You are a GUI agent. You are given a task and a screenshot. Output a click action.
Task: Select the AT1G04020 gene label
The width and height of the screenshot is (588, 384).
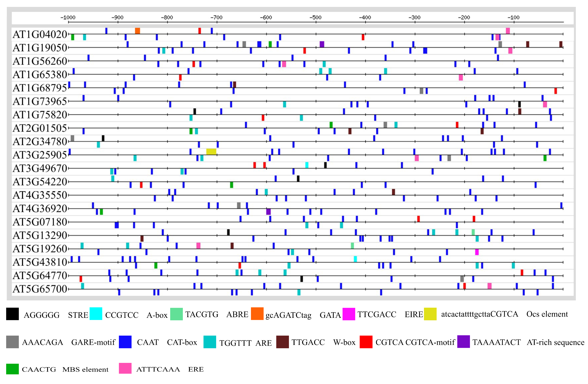(x=40, y=34)
